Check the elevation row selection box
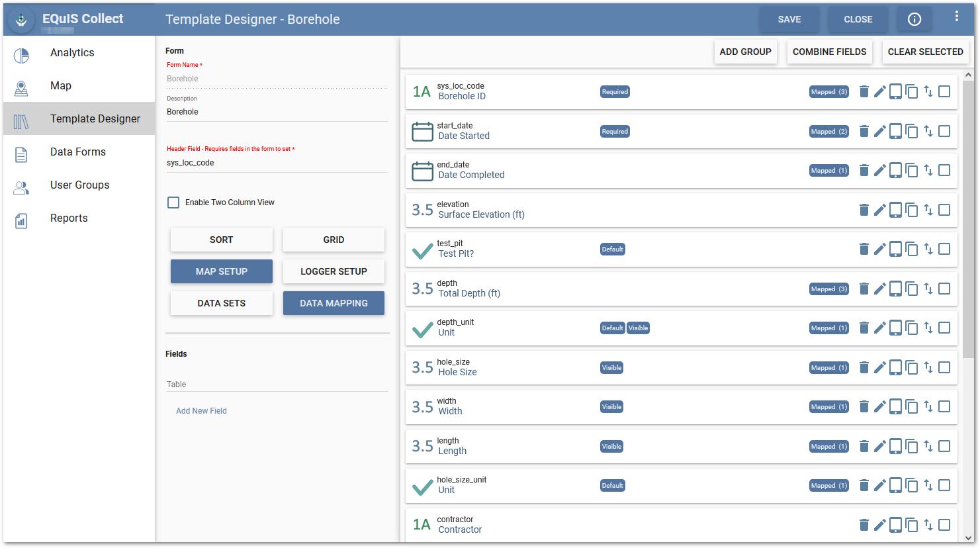This screenshot has width=980, height=548. [x=944, y=210]
